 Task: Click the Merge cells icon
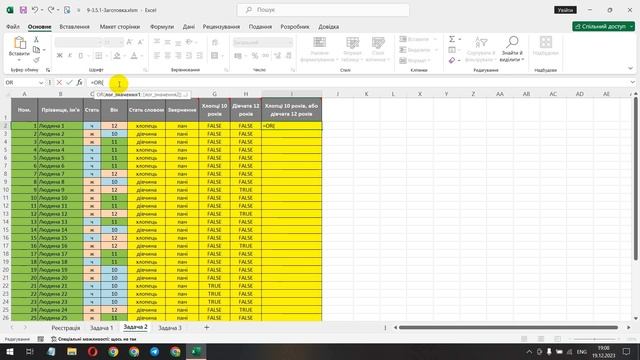[x=215, y=56]
